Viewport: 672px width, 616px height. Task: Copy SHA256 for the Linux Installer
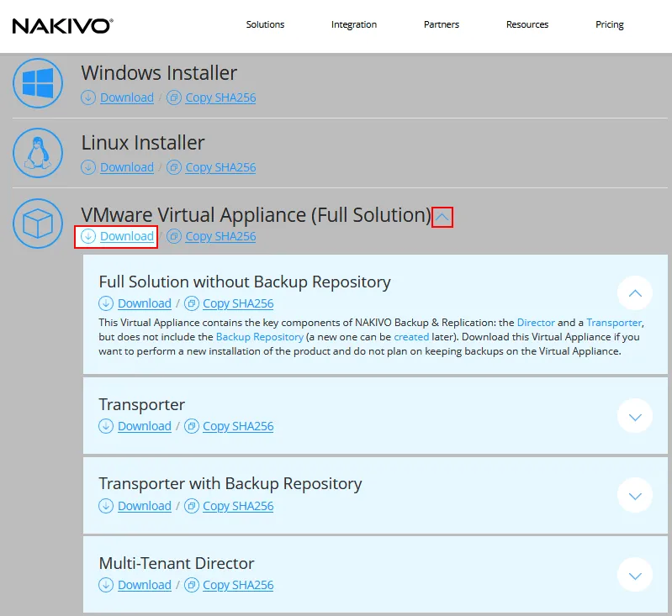tap(220, 167)
